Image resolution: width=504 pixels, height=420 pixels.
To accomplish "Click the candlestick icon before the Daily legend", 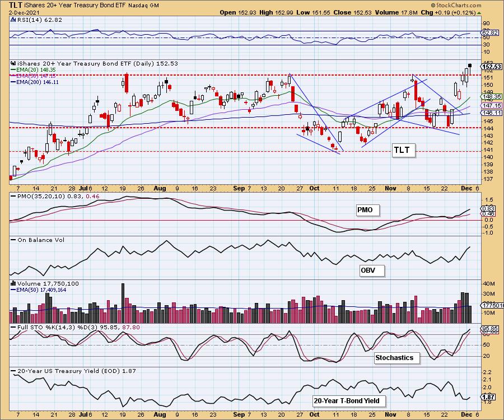I will 13,63.
